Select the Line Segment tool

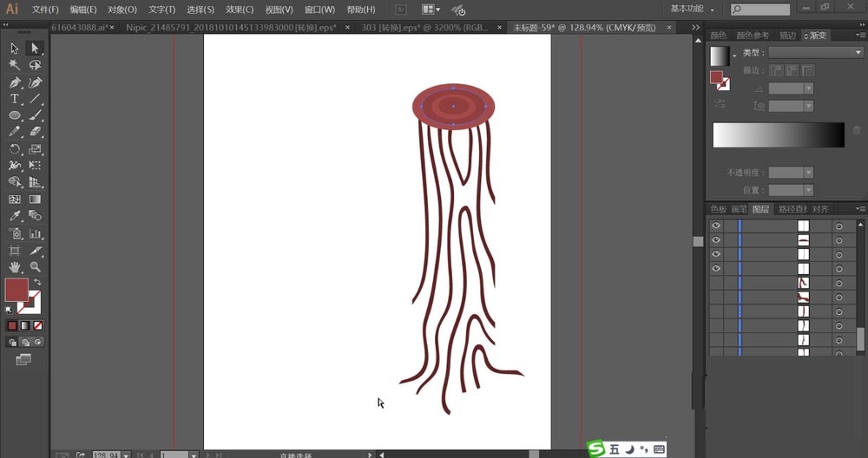click(35, 99)
